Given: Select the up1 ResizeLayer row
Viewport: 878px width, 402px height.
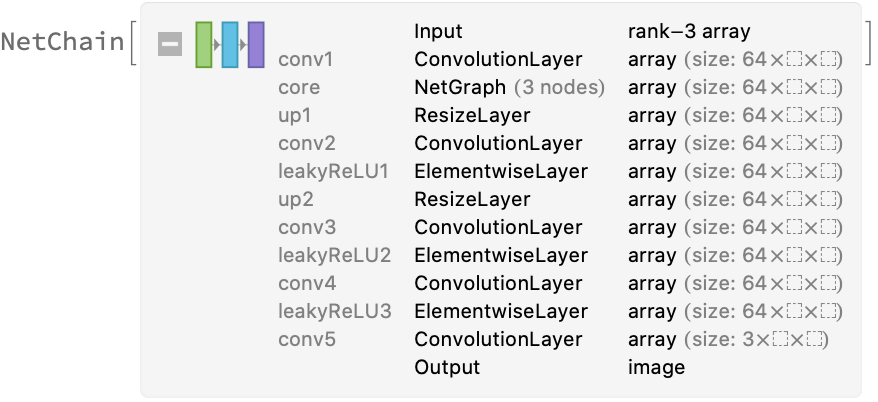Looking at the screenshot, I should 472,115.
